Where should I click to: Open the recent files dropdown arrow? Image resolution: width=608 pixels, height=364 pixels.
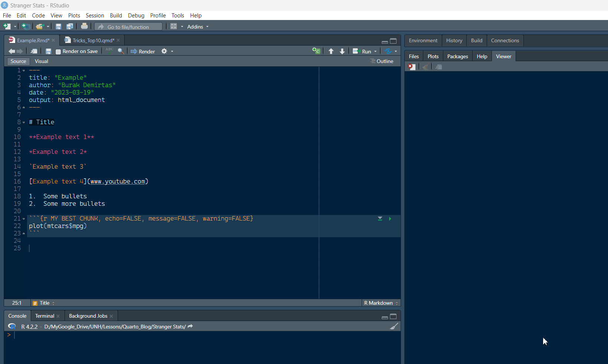coord(48,27)
